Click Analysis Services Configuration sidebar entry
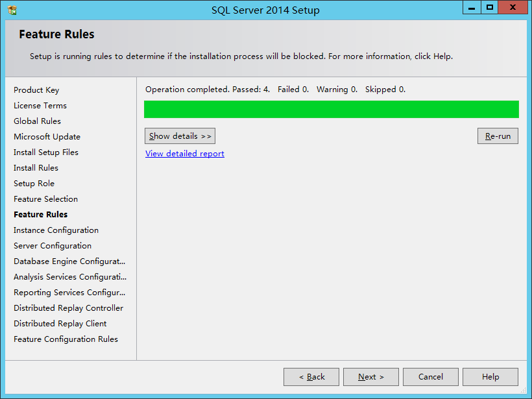Image resolution: width=532 pixels, height=399 pixels. (70, 277)
